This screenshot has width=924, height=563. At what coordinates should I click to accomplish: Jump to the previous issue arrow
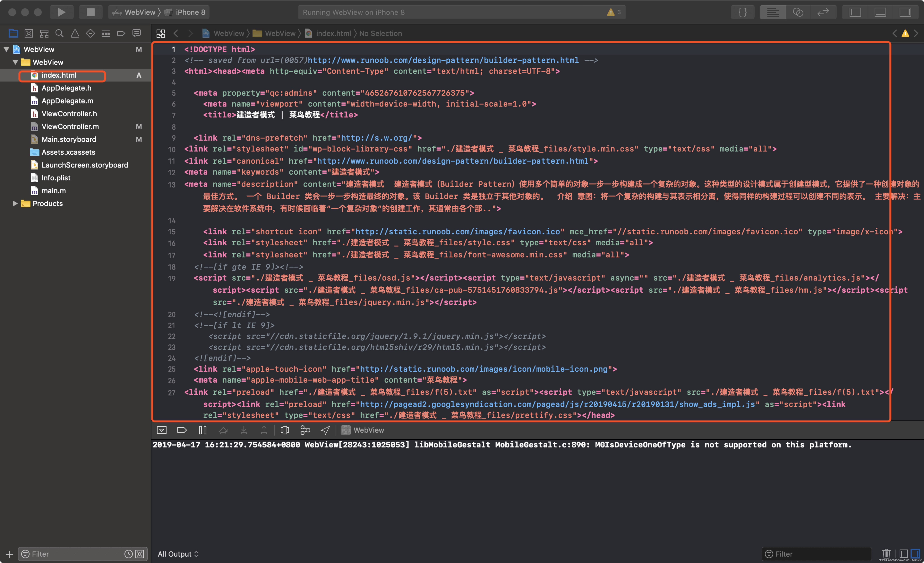tap(895, 33)
